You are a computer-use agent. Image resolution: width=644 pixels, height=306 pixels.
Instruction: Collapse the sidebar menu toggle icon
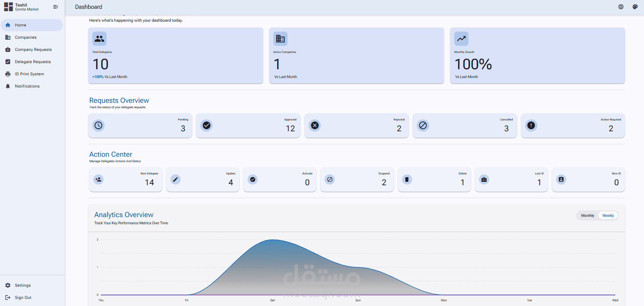pyautogui.click(x=56, y=7)
